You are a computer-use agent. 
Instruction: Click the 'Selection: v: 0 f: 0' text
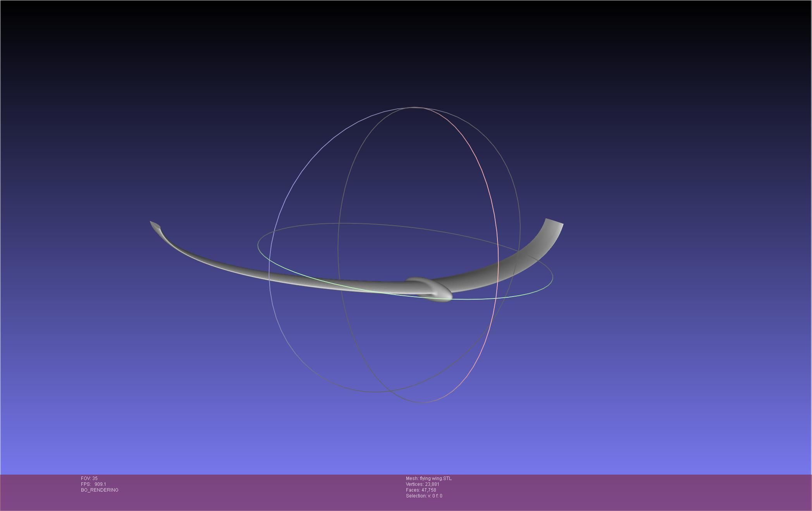coord(424,496)
